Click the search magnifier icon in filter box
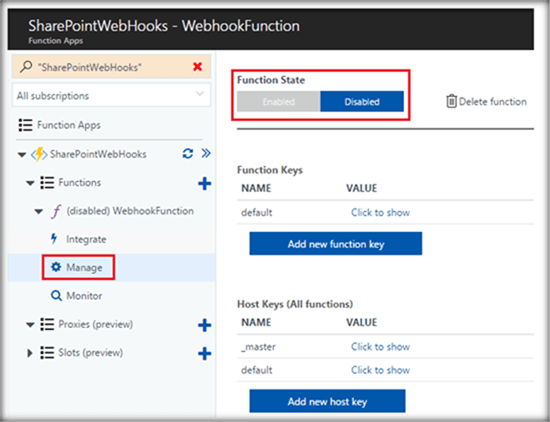This screenshot has width=550, height=422. pyautogui.click(x=26, y=67)
